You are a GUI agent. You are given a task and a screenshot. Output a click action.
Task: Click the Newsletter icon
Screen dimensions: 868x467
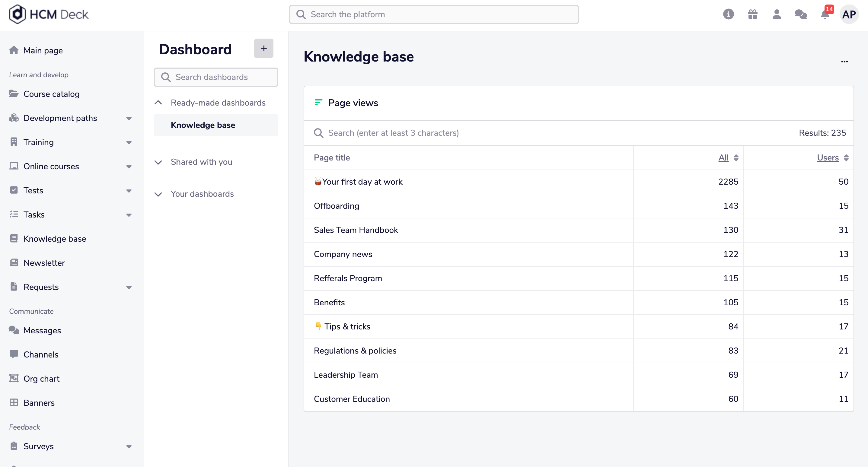coord(14,263)
